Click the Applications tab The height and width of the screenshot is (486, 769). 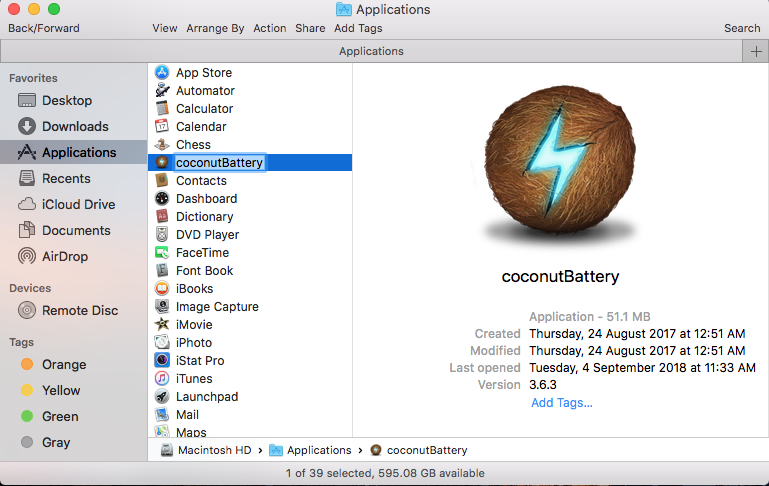[x=371, y=51]
